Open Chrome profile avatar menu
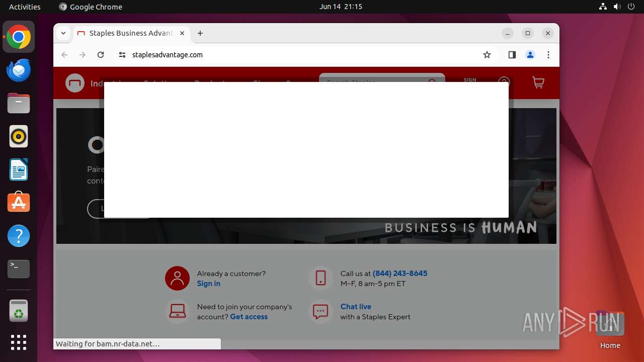The width and height of the screenshot is (644, 362). click(x=530, y=55)
